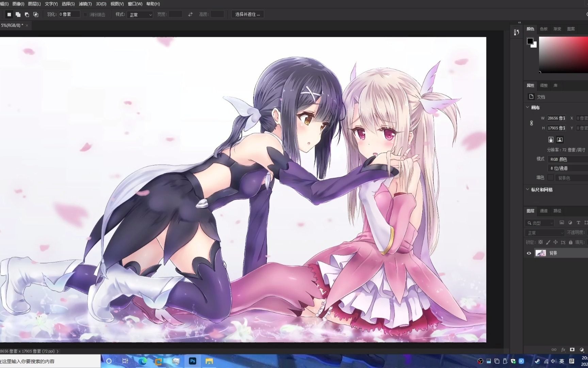Lock transparent pixels icon
The width and height of the screenshot is (588, 368).
coord(540,242)
